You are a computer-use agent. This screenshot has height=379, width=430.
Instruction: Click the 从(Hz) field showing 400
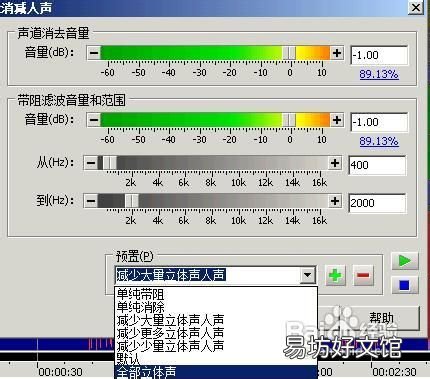[377, 165]
